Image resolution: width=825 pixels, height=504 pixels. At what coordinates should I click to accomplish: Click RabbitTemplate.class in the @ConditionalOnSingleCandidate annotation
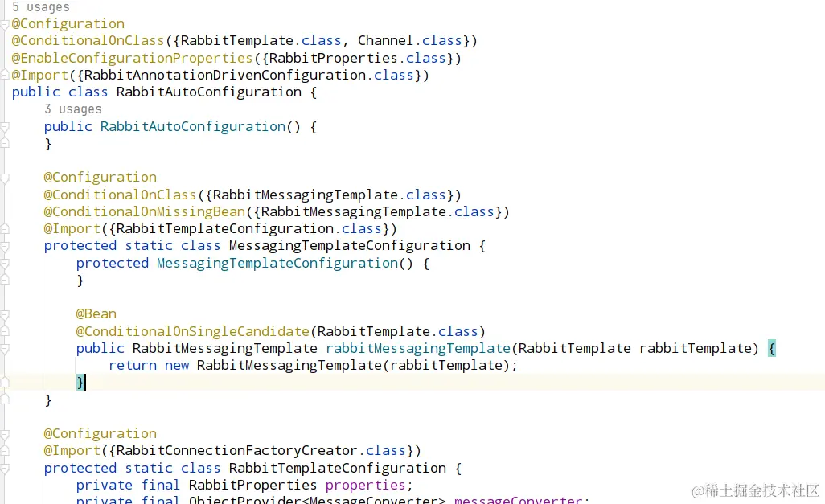pyautogui.click(x=397, y=331)
